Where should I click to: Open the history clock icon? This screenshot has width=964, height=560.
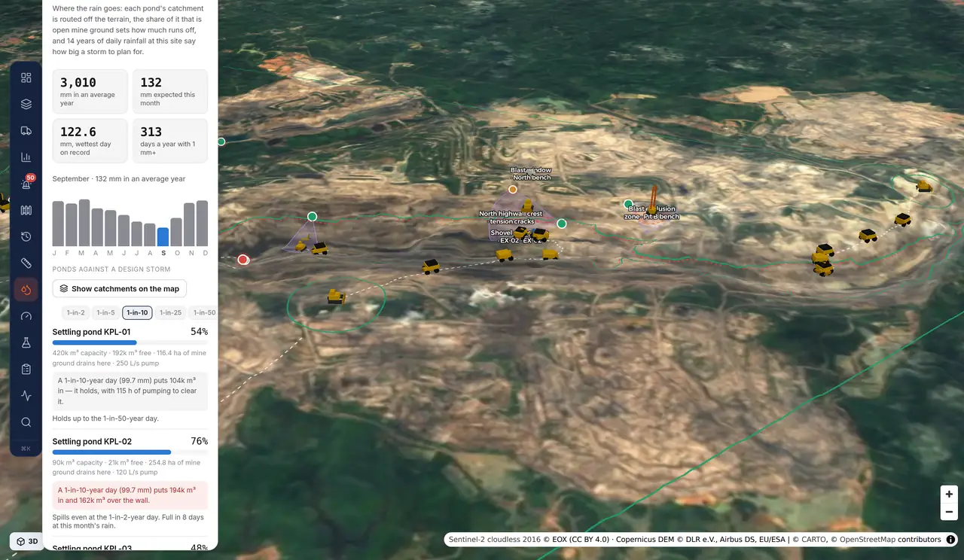26,236
